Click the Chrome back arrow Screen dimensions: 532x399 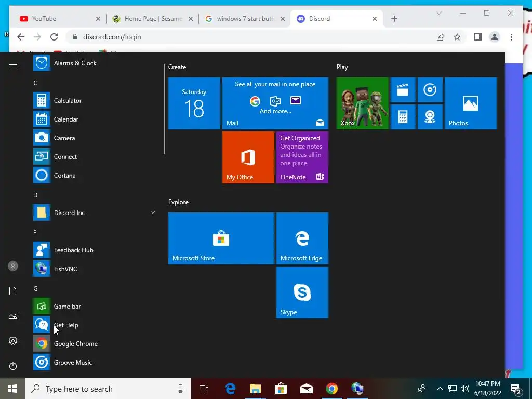click(21, 37)
